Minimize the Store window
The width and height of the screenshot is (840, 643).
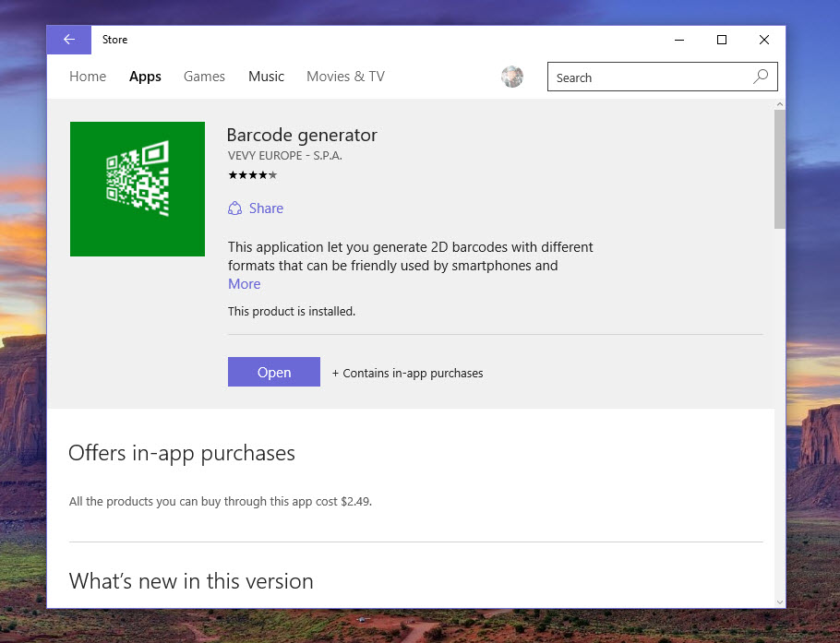[x=679, y=40]
